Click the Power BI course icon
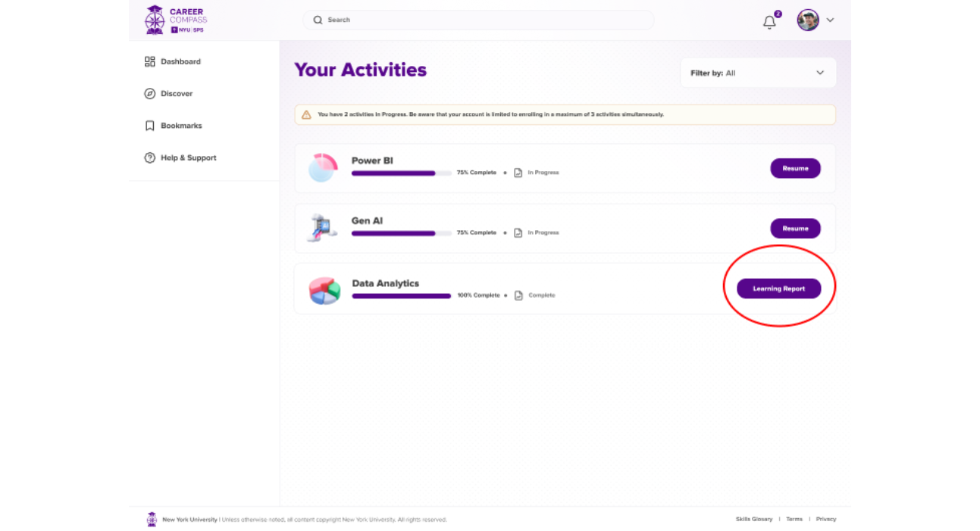The width and height of the screenshot is (980, 531). point(323,167)
